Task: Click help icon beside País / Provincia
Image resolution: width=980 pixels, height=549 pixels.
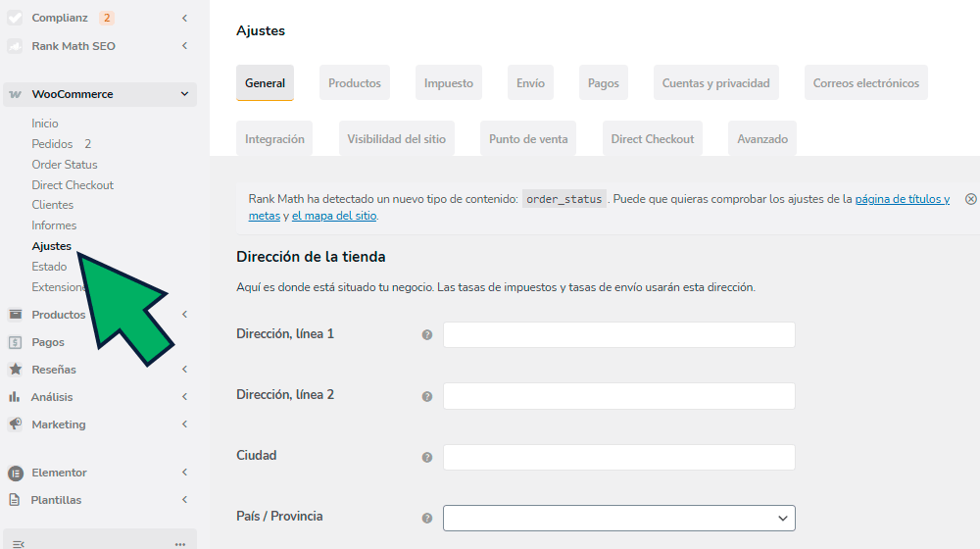Action: (x=427, y=518)
